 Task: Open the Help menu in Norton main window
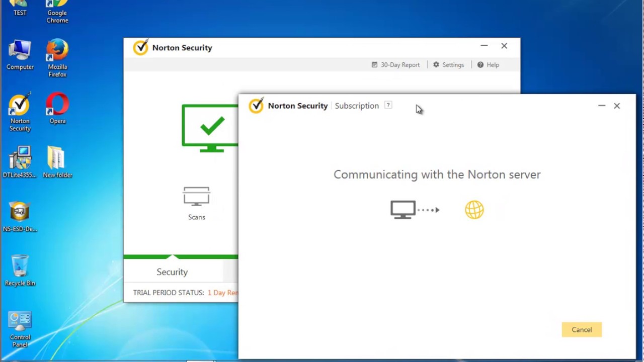point(488,65)
